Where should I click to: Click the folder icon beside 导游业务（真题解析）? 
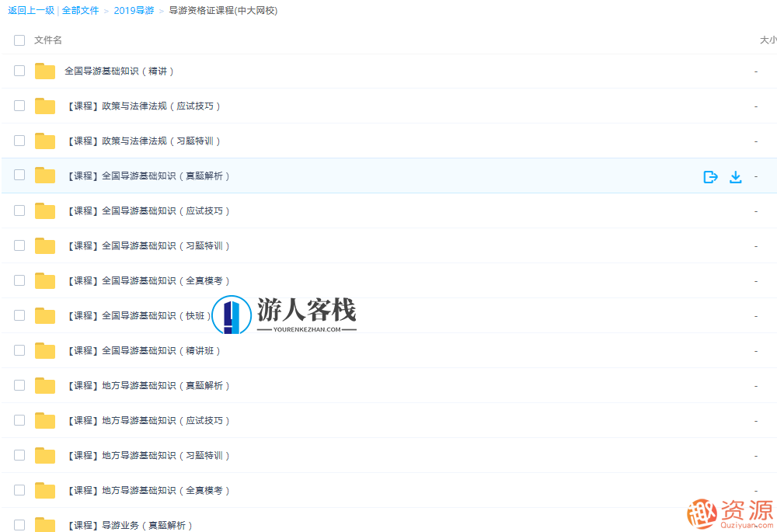pos(44,525)
